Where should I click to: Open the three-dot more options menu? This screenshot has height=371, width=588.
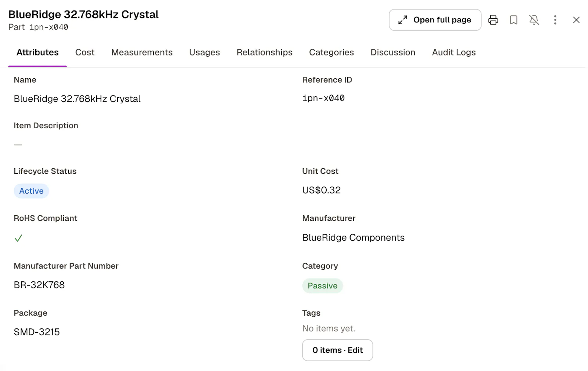555,20
